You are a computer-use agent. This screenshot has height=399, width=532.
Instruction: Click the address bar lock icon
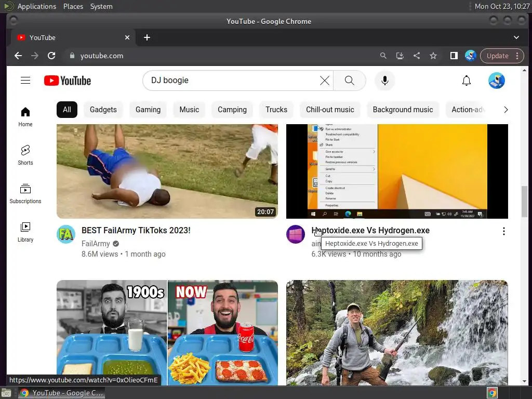click(72, 56)
